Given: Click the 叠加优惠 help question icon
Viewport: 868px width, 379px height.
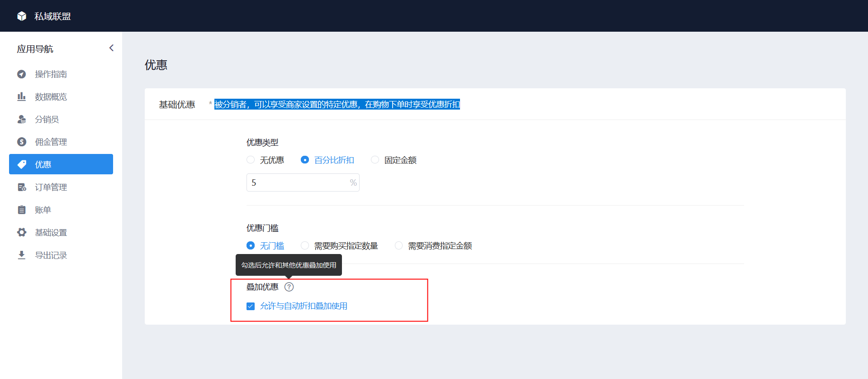Looking at the screenshot, I should click(289, 287).
